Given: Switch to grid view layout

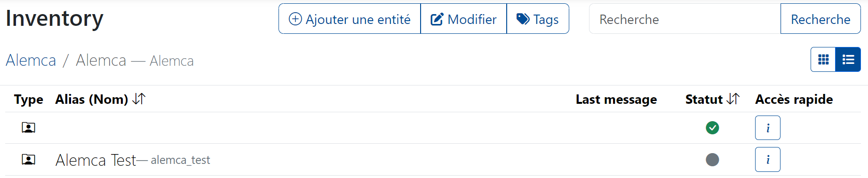Looking at the screenshot, I should (823, 60).
